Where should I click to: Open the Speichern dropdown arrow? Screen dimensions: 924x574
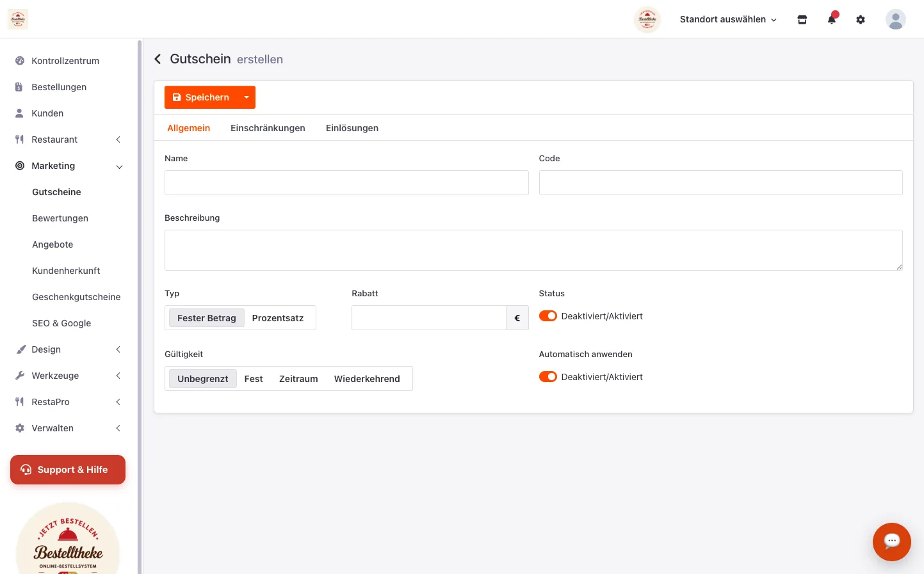[x=247, y=97]
